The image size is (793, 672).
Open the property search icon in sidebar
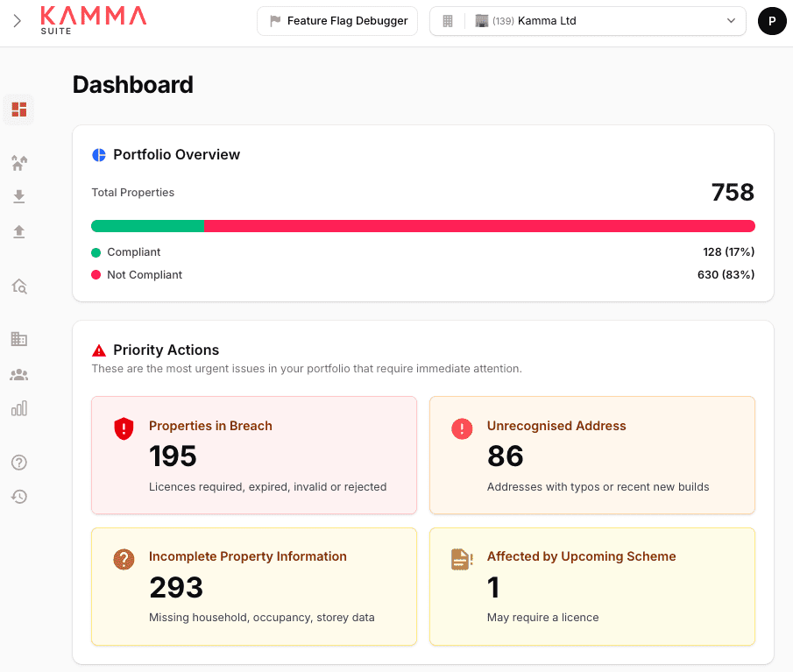click(19, 286)
